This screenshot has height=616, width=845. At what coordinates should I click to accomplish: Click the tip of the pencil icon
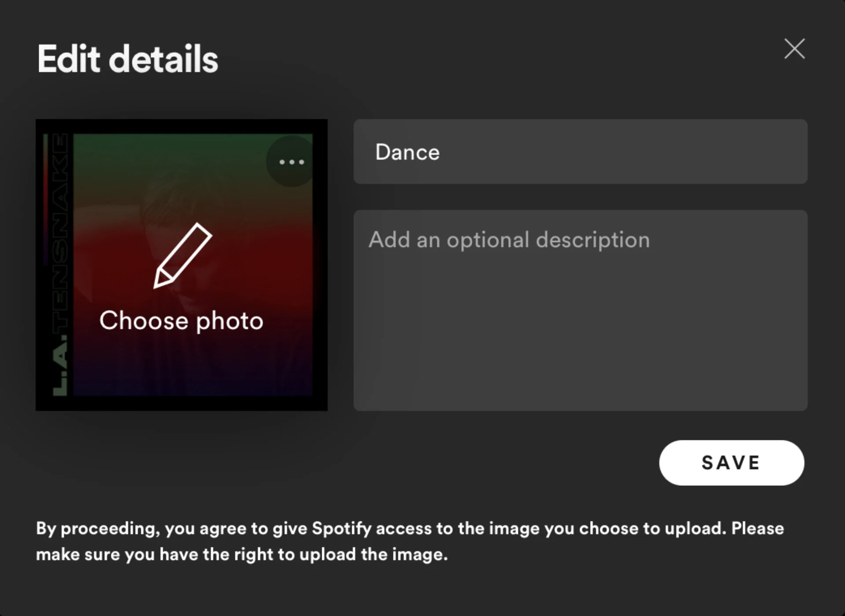pos(158,285)
